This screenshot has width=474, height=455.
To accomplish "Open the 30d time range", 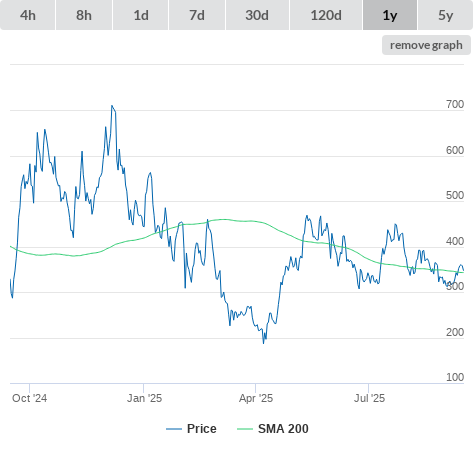I will click(257, 15).
